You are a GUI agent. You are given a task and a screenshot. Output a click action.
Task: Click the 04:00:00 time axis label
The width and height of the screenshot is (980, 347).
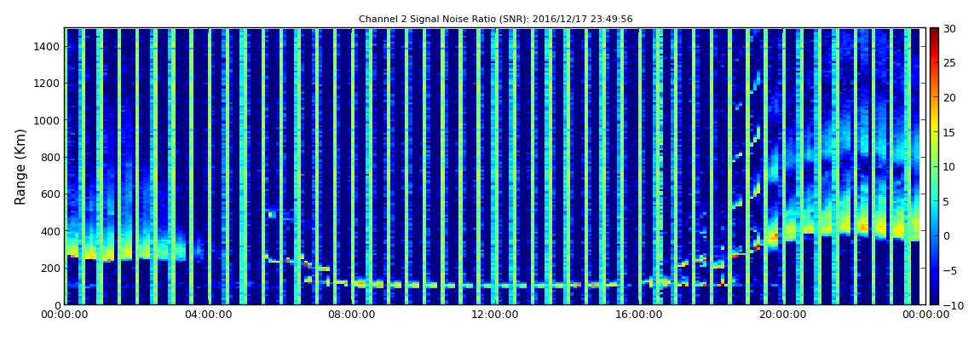click(208, 315)
